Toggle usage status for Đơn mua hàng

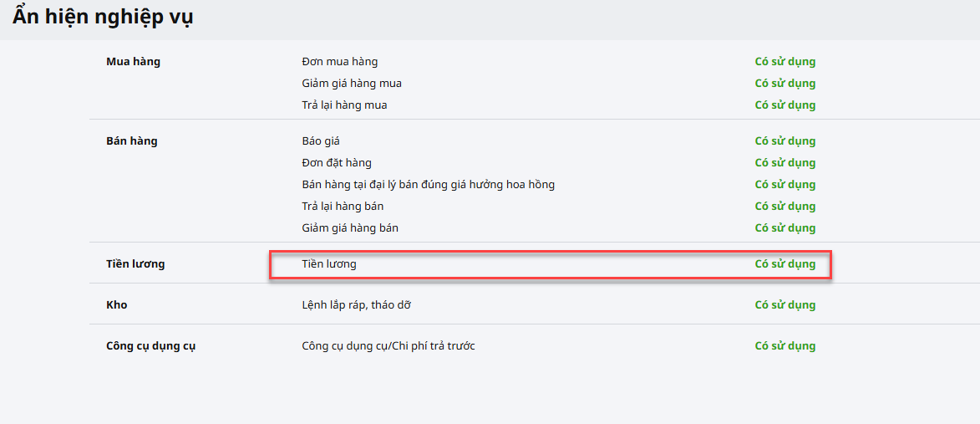tap(785, 62)
